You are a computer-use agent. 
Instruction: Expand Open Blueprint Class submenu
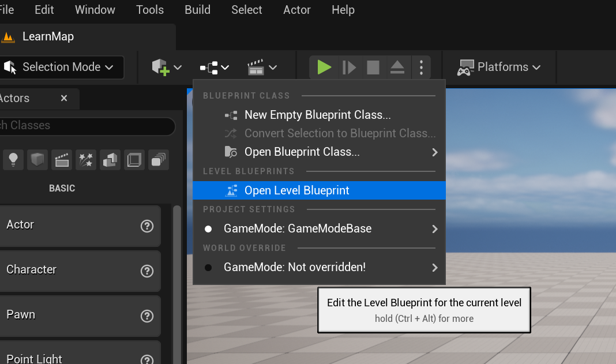coord(319,152)
